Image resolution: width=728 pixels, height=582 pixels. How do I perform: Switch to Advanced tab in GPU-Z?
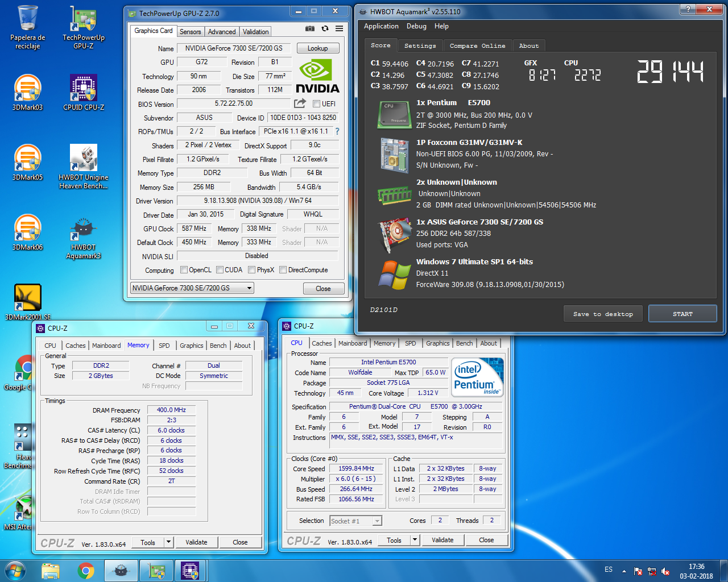pos(222,32)
